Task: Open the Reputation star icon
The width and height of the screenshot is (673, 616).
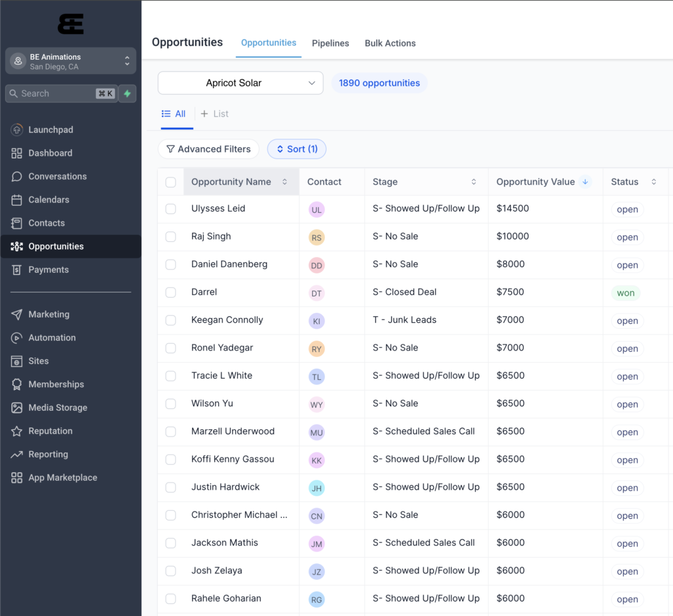Action: point(16,431)
